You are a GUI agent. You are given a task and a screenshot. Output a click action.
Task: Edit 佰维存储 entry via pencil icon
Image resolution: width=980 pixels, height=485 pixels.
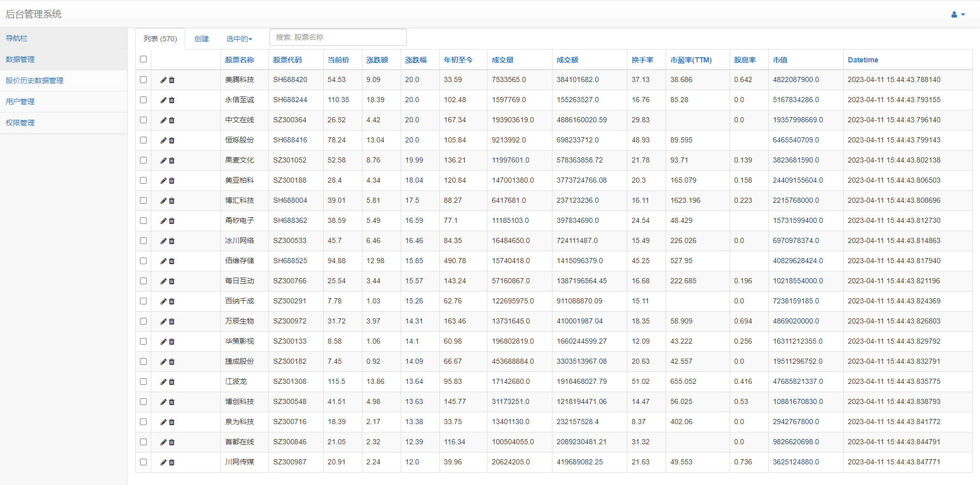(x=163, y=261)
